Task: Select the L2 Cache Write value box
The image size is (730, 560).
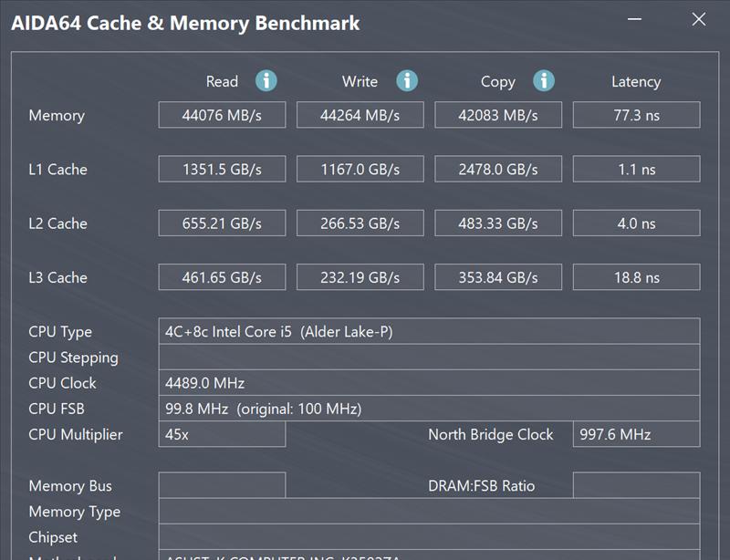Action: (x=360, y=223)
